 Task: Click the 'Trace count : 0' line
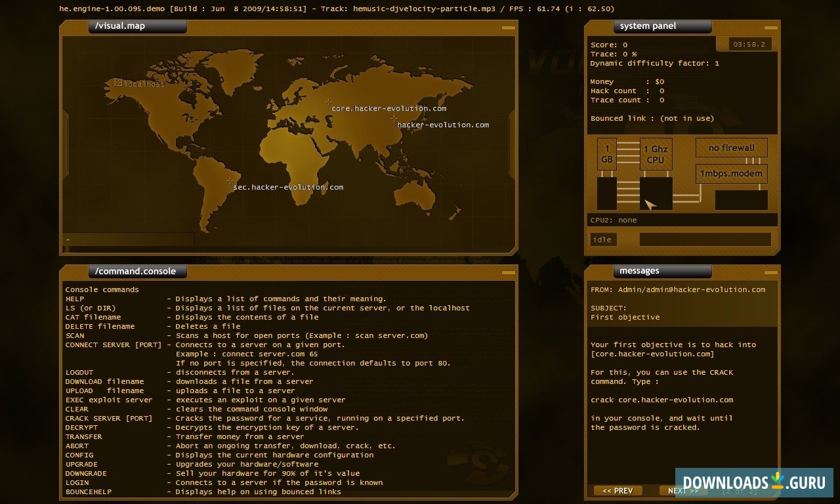point(627,100)
